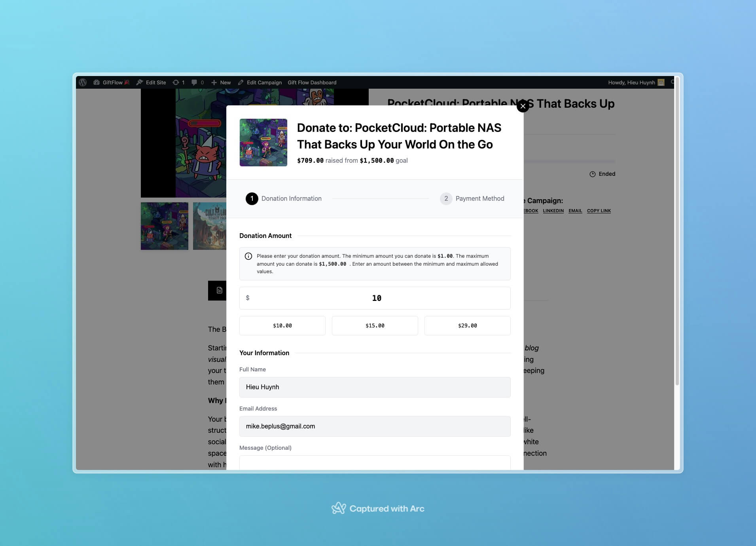Open the WordPress logo menu
This screenshot has height=546, width=756.
coord(83,82)
